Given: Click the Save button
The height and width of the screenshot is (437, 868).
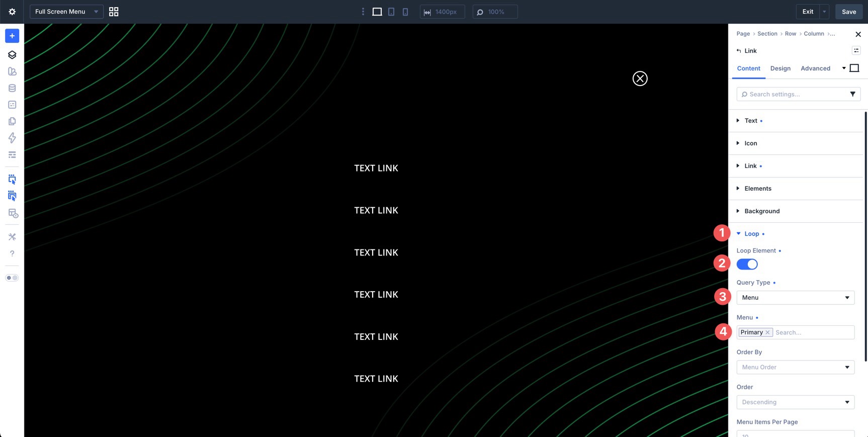Looking at the screenshot, I should [x=849, y=12].
